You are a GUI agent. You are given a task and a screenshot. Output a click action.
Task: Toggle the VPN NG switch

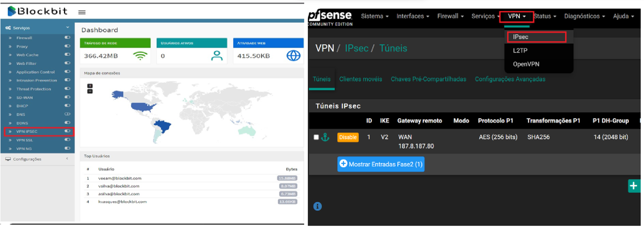[x=67, y=148]
